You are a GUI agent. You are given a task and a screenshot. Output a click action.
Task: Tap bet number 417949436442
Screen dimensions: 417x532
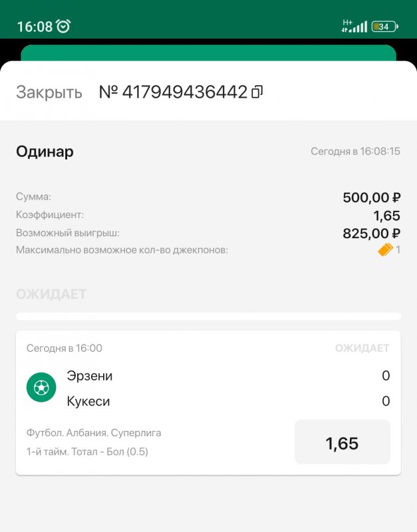173,92
